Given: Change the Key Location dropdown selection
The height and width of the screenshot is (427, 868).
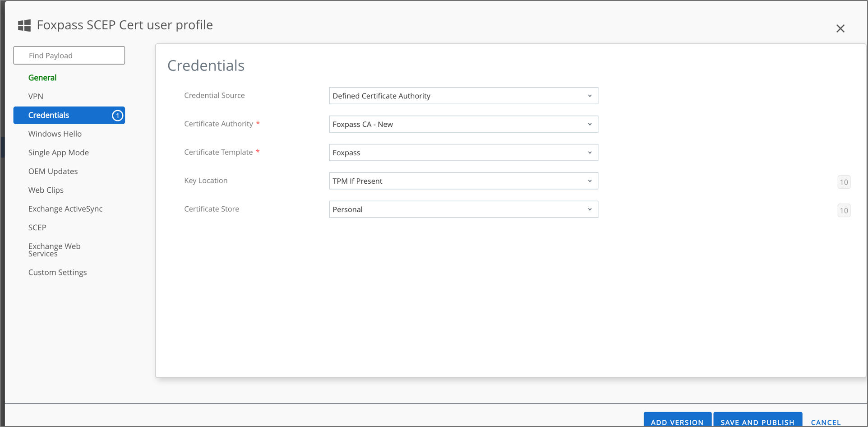Looking at the screenshot, I should (463, 181).
